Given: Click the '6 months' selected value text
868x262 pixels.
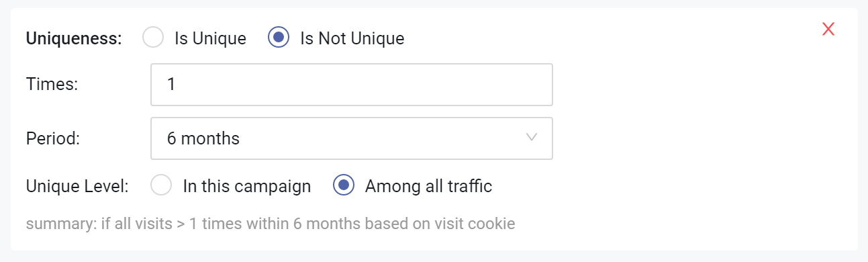Looking at the screenshot, I should pos(203,139).
